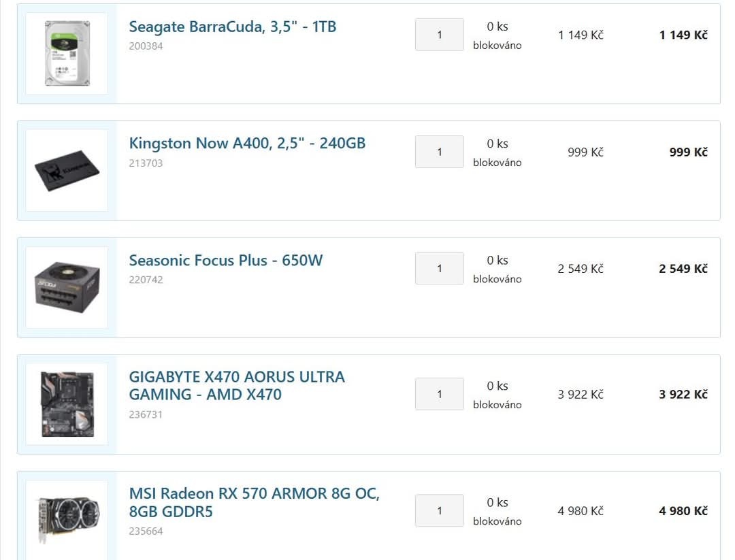The image size is (735, 560).
Task: Focus quantity field for GIGABYTE X470 motherboard
Action: (x=439, y=394)
